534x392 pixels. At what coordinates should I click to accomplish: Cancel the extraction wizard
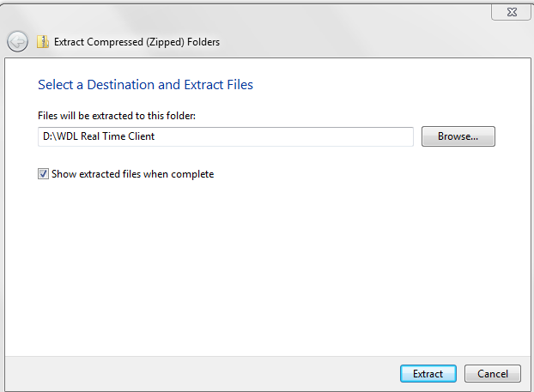[492, 373]
